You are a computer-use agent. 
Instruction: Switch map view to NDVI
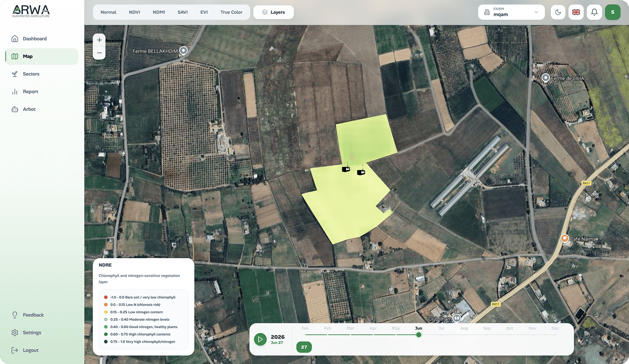(134, 12)
